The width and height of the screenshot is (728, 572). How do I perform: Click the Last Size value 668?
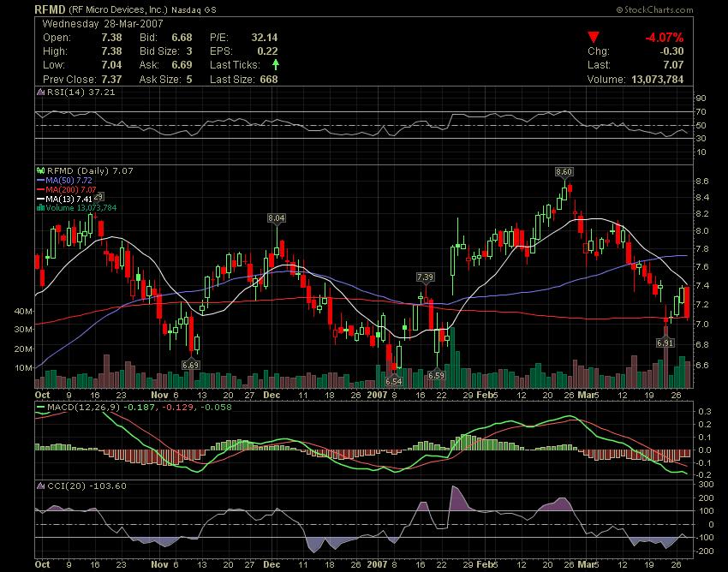[269, 80]
